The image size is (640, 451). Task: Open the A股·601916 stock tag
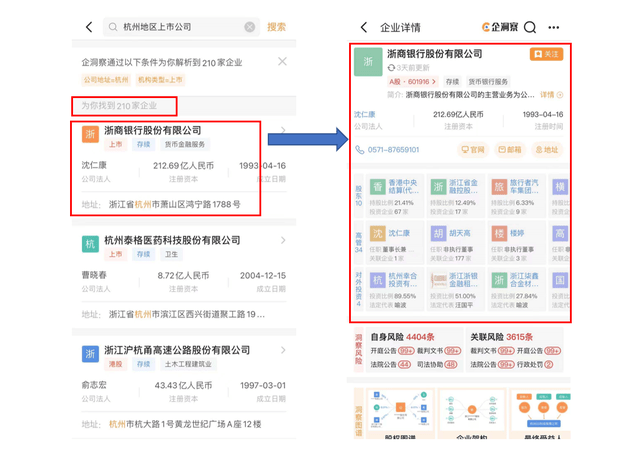[412, 82]
